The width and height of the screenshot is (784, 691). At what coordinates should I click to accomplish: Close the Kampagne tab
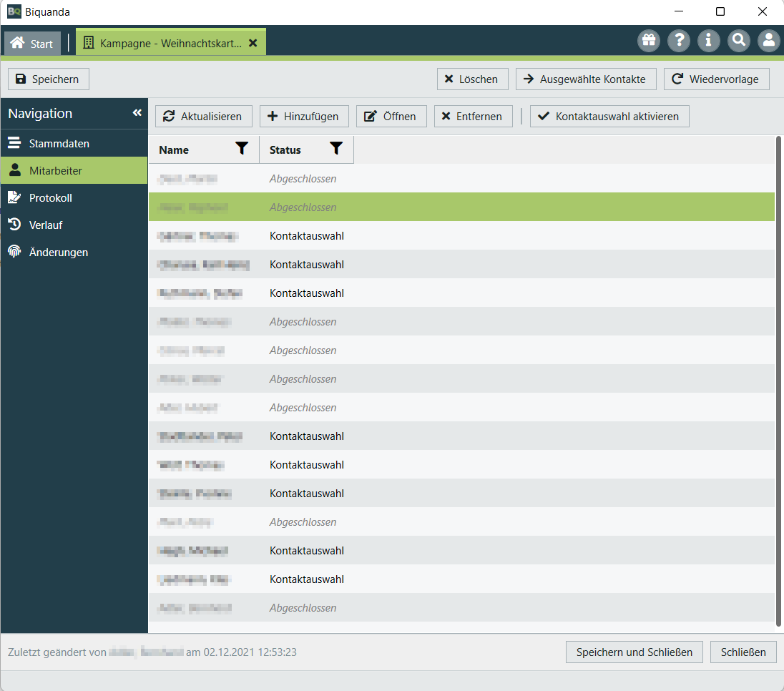pos(253,43)
